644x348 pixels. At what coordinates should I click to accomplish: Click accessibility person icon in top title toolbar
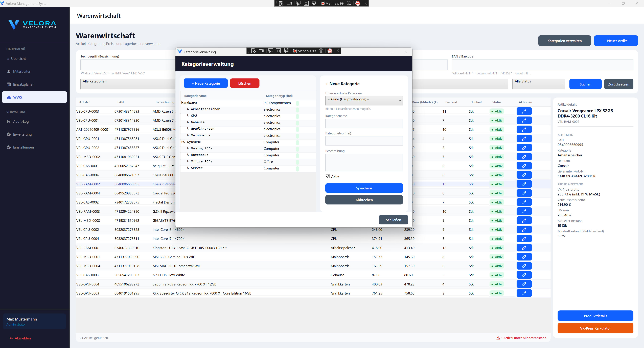[349, 3]
